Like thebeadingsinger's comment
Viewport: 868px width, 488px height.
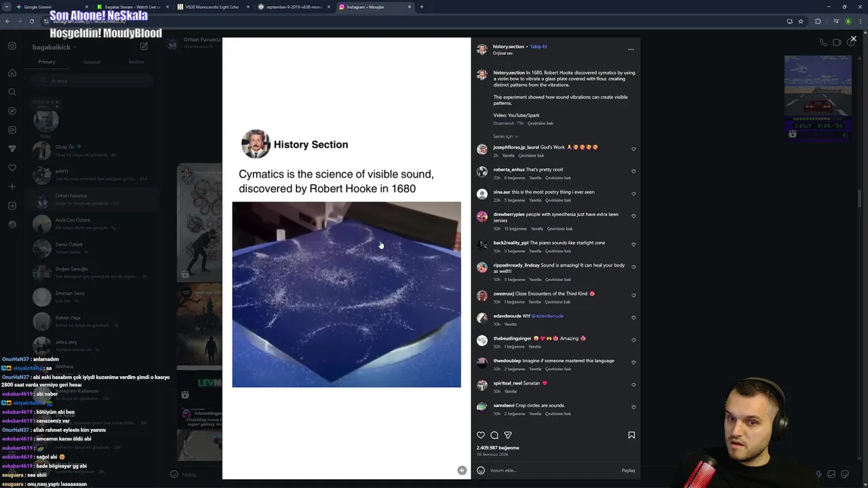[633, 340]
